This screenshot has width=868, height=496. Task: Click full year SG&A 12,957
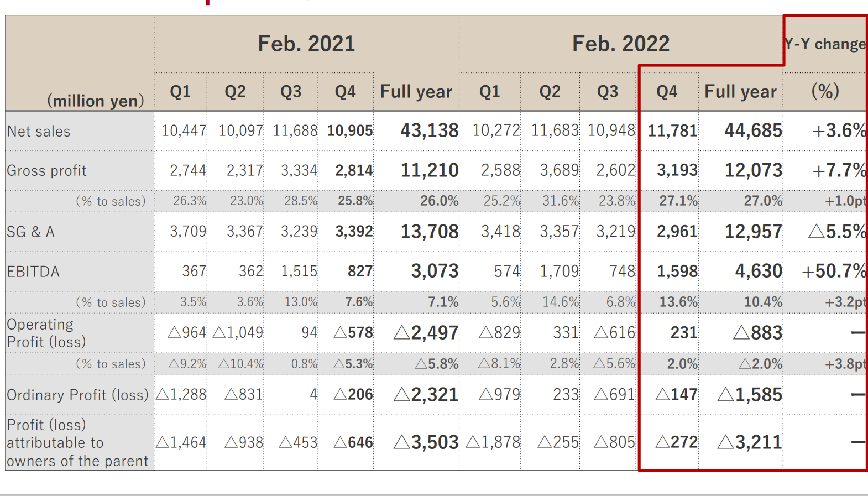753,232
